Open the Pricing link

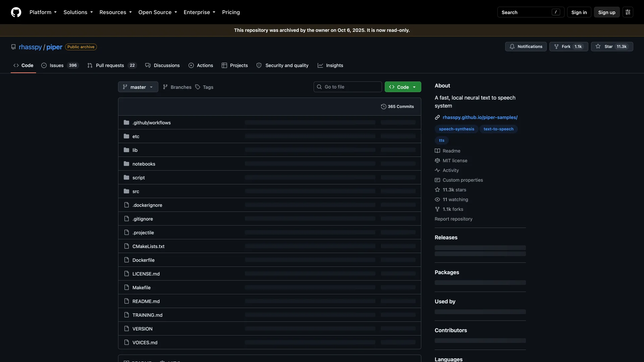click(x=231, y=12)
